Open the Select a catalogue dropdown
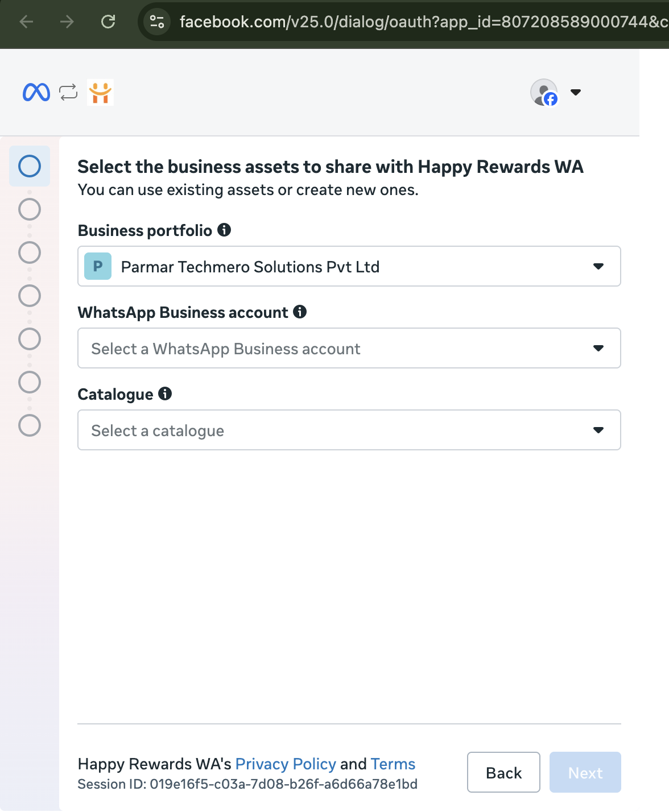This screenshot has width=669, height=812. 349,430
